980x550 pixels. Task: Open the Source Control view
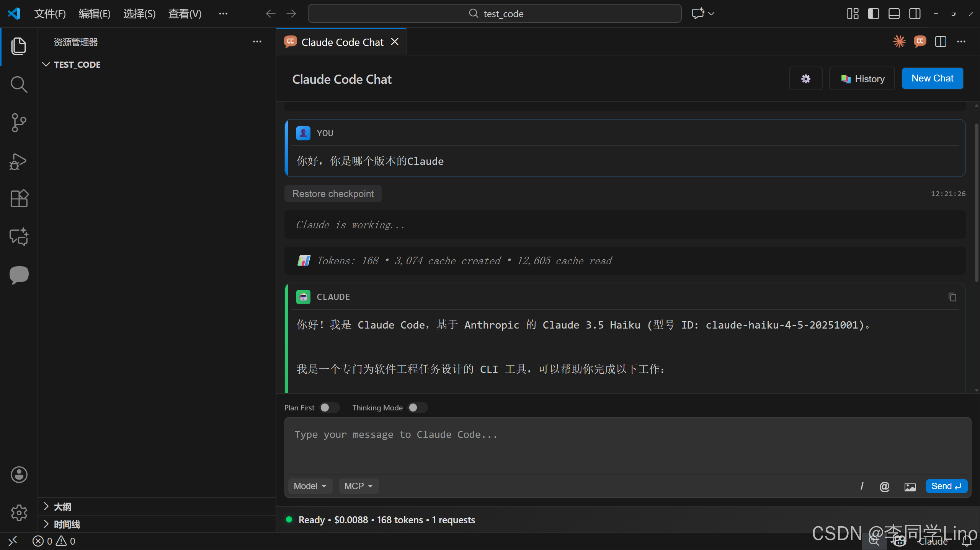[18, 123]
